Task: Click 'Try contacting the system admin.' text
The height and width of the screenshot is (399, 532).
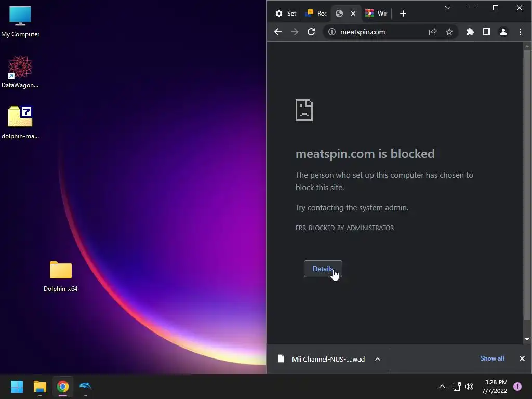Action: (352, 208)
